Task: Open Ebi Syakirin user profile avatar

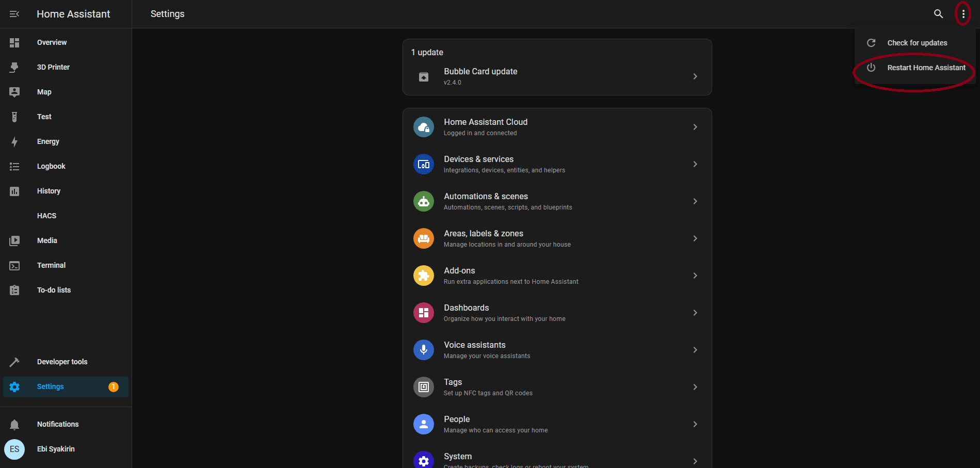Action: tap(14, 449)
